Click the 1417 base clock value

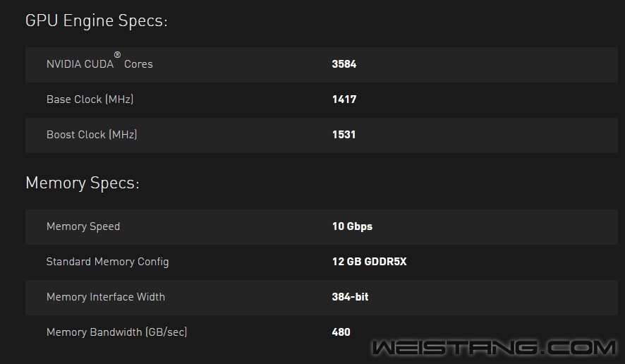point(344,99)
